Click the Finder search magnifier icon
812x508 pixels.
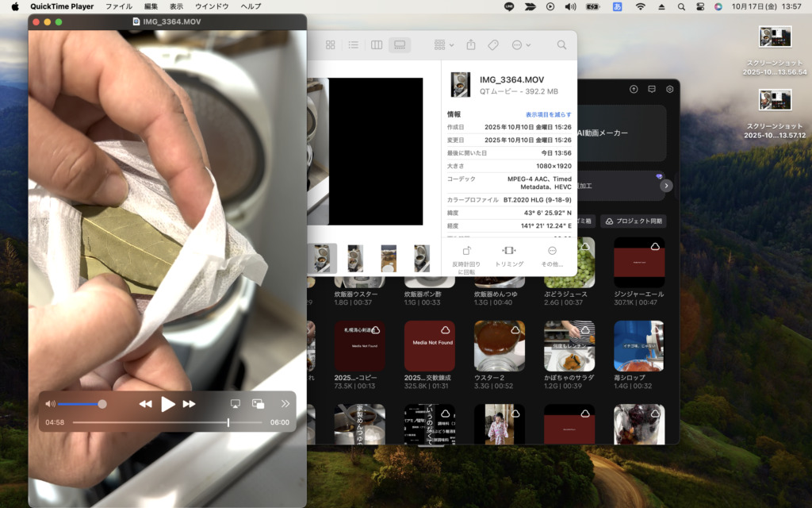point(561,45)
